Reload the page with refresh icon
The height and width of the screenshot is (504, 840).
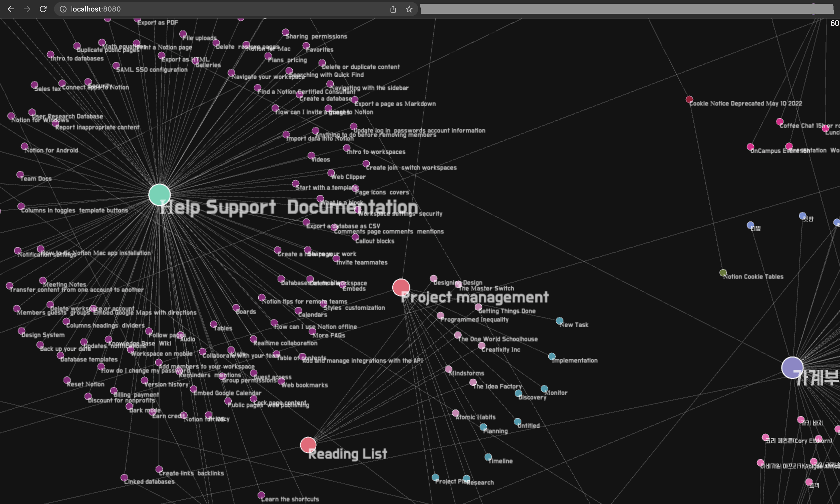43,9
